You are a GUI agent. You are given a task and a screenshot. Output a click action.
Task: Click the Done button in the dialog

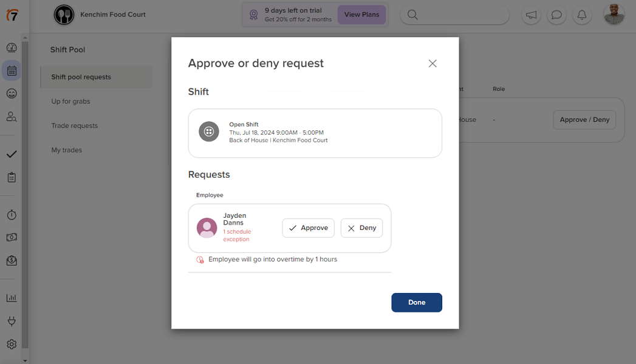point(417,302)
